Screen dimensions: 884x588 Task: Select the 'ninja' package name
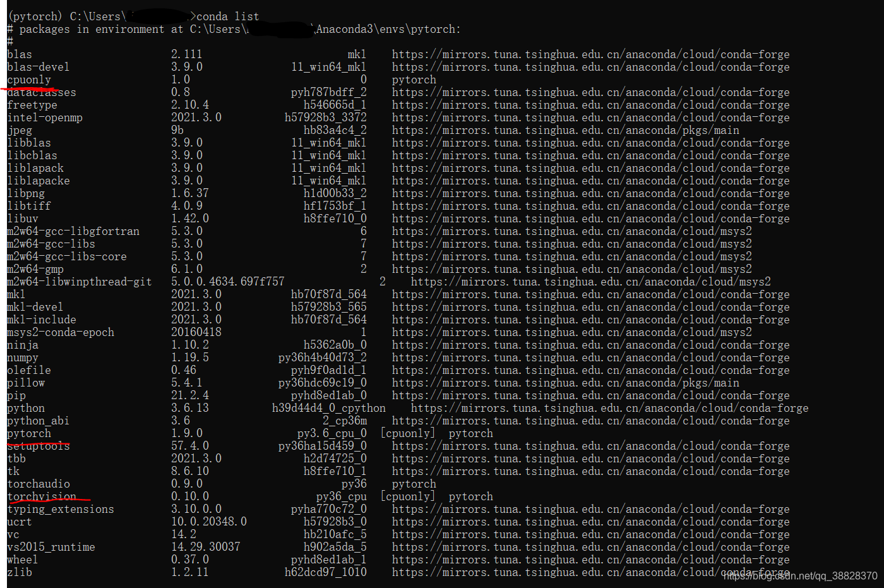[x=23, y=345]
